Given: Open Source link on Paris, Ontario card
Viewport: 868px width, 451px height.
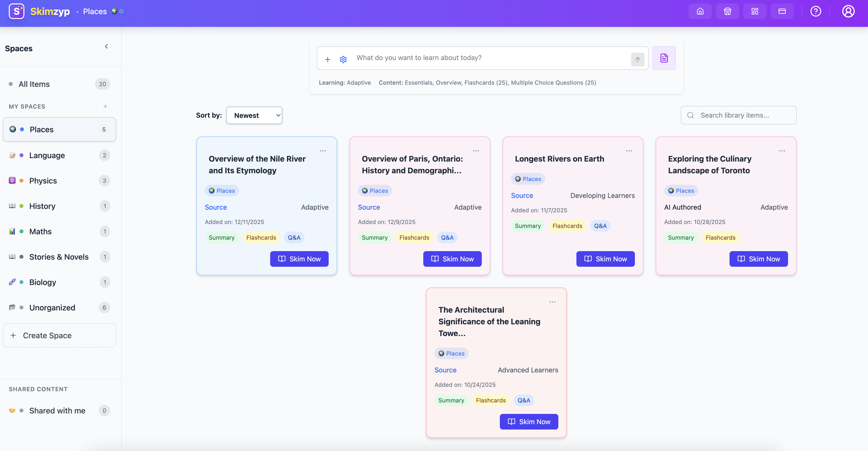Looking at the screenshot, I should coord(369,207).
